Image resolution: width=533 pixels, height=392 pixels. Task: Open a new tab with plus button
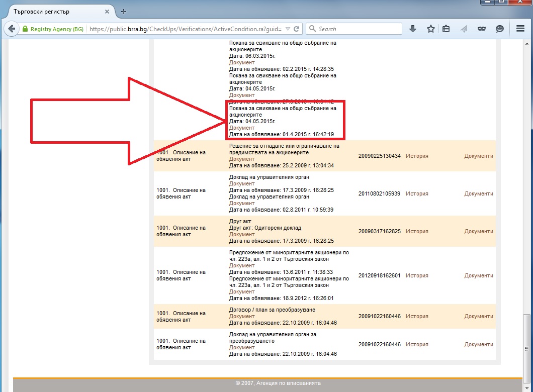[x=124, y=11]
